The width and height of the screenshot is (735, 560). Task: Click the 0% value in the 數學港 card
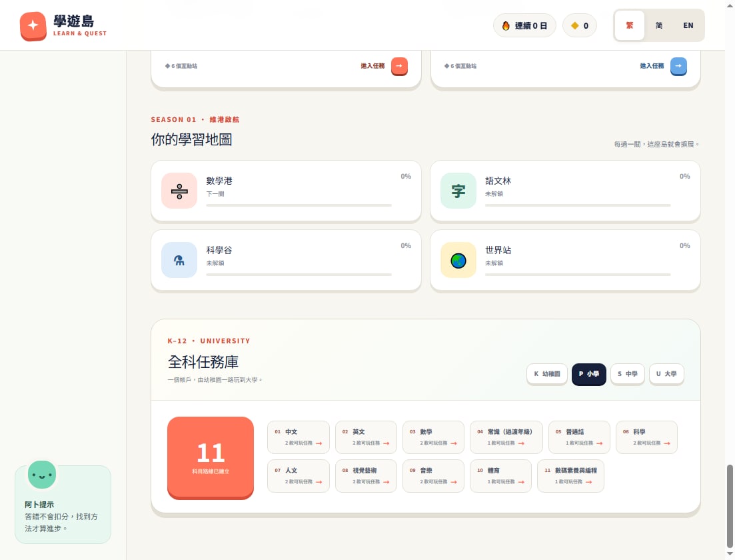(406, 177)
